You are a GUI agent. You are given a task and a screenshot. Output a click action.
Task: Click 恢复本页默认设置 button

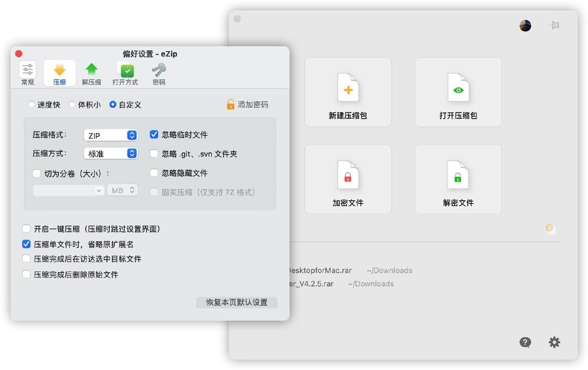237,302
